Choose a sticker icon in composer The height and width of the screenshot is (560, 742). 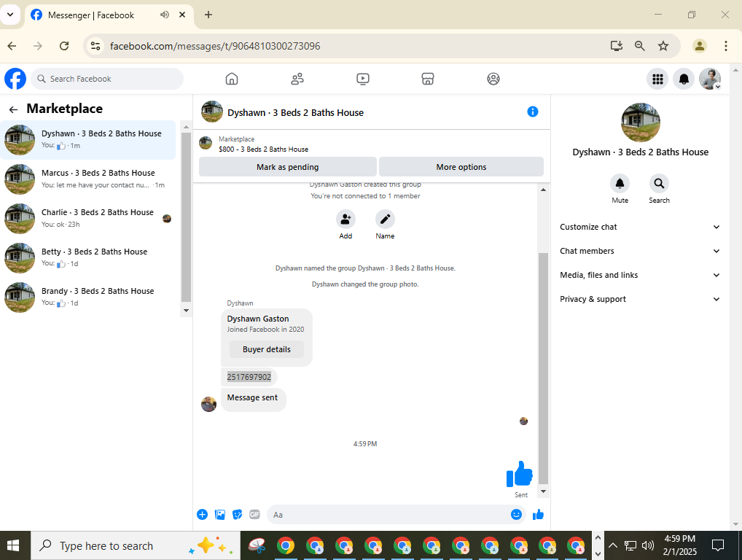click(237, 515)
